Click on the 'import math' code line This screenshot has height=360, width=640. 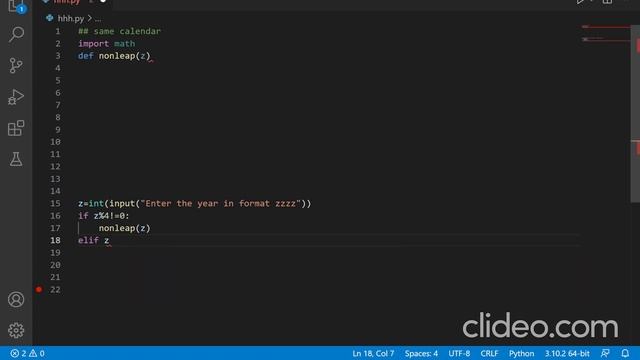(x=107, y=44)
